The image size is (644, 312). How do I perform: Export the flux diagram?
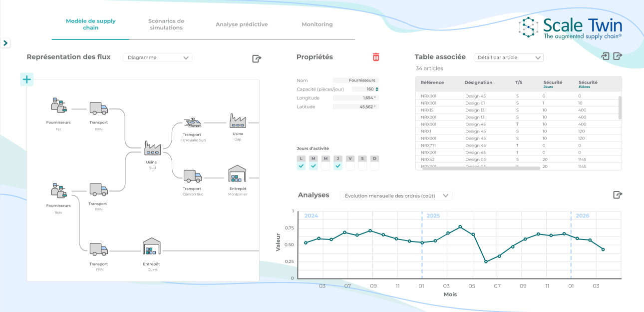coord(257,58)
